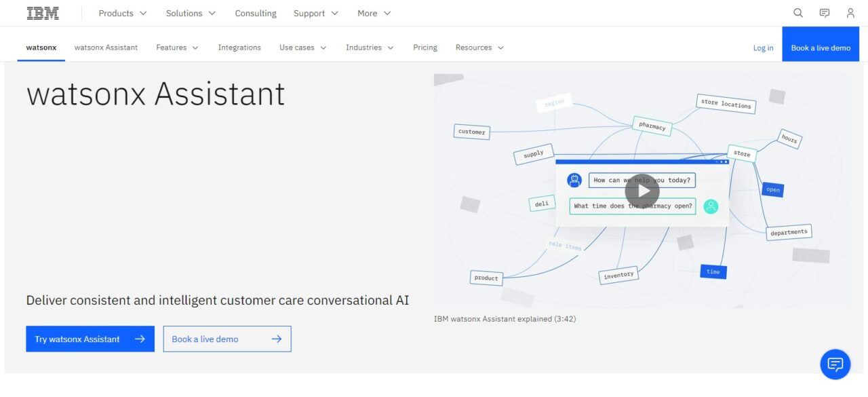Click the blue 'open' node in thumbnail
868x397 pixels.
click(x=773, y=190)
